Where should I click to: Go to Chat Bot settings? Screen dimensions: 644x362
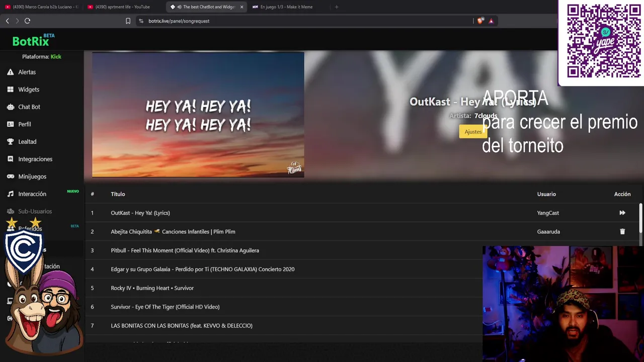[29, 107]
